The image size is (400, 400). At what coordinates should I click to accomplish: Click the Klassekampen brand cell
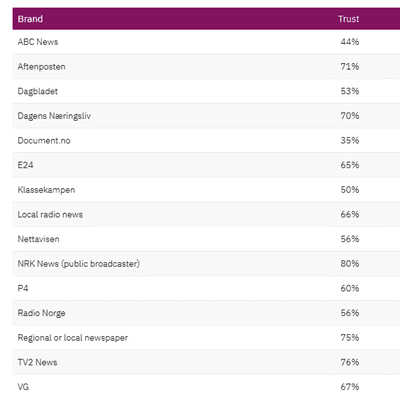46,190
